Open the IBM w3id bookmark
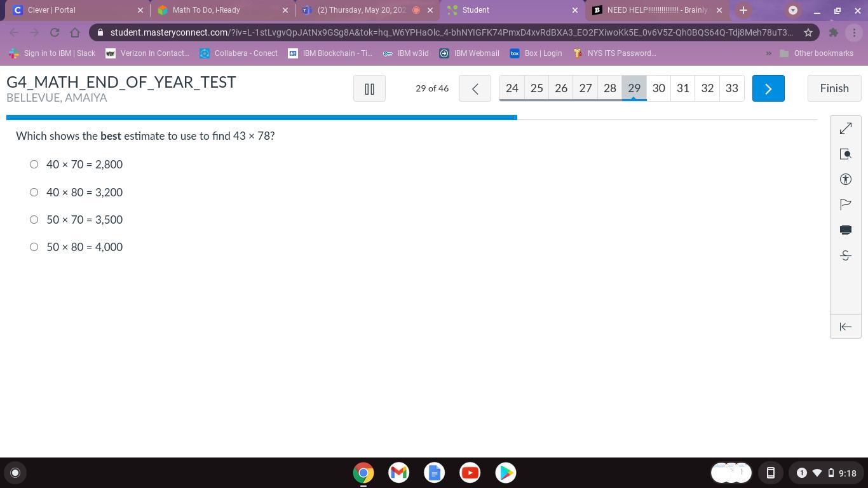The height and width of the screenshot is (488, 868). pyautogui.click(x=405, y=53)
